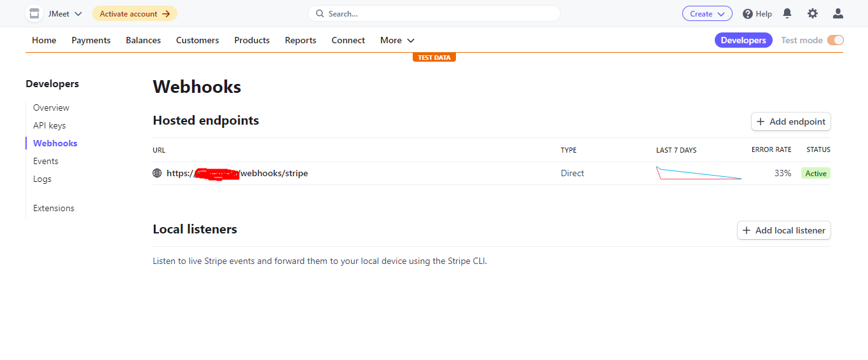
Task: Open settings via the gear icon
Action: 813,13
